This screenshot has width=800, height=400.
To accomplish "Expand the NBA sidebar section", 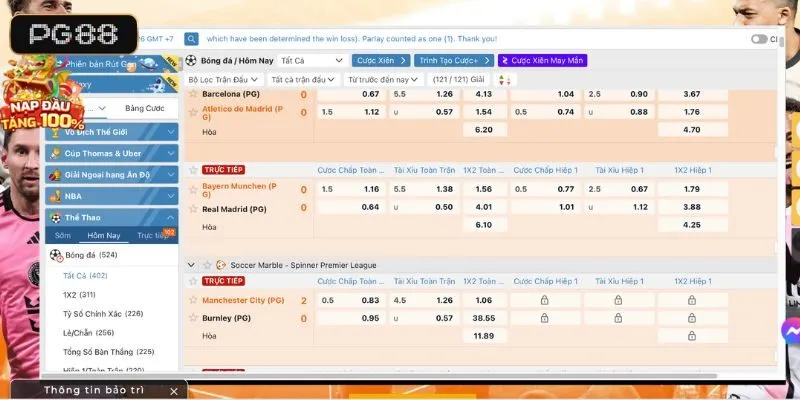I will click(x=111, y=196).
